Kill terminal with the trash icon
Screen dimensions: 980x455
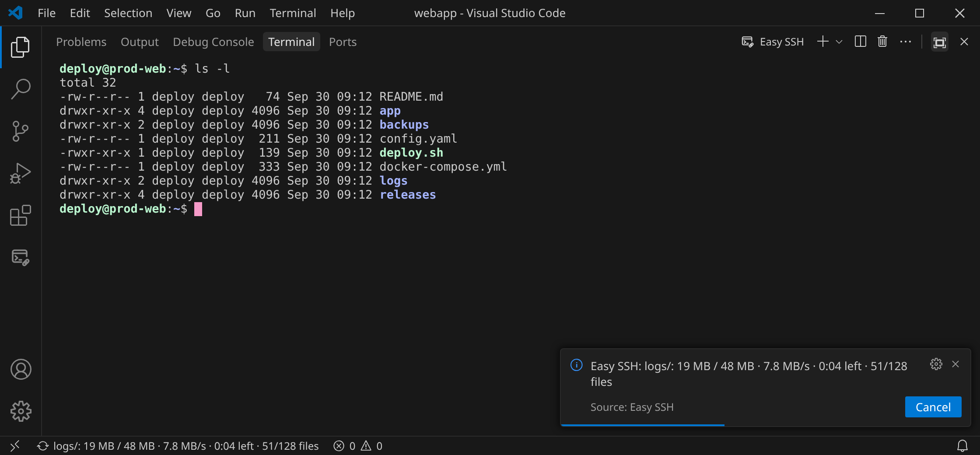[882, 42]
